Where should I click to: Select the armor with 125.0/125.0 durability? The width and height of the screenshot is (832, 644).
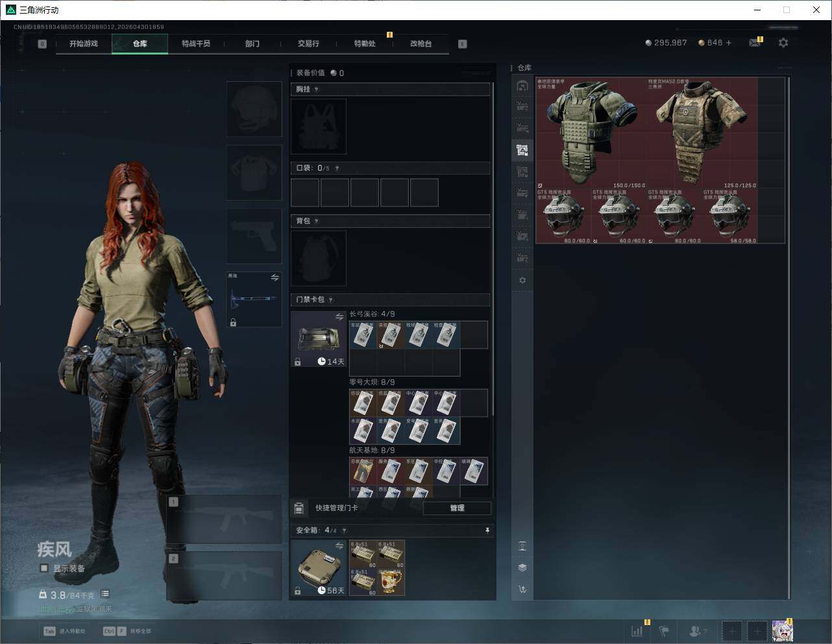pos(702,133)
